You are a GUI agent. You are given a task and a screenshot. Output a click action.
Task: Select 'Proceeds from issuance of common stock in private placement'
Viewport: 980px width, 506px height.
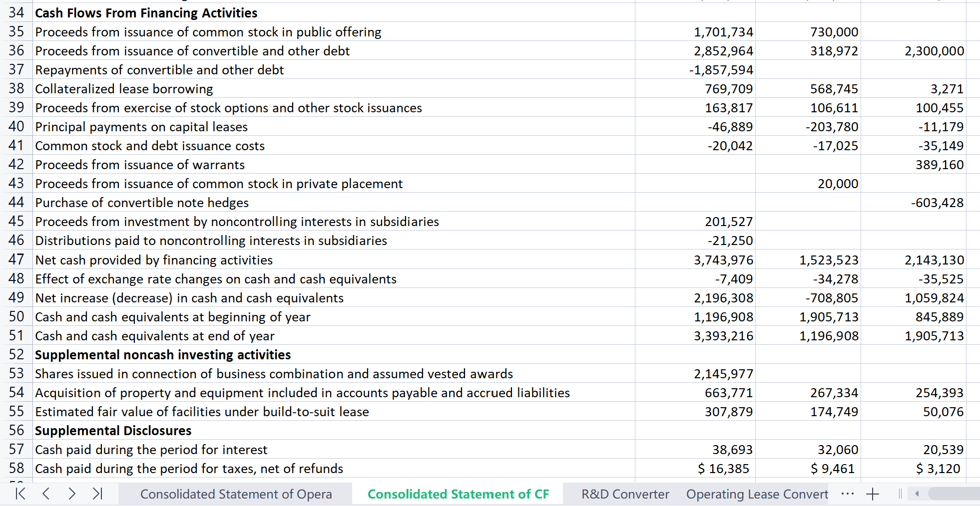(x=334, y=183)
